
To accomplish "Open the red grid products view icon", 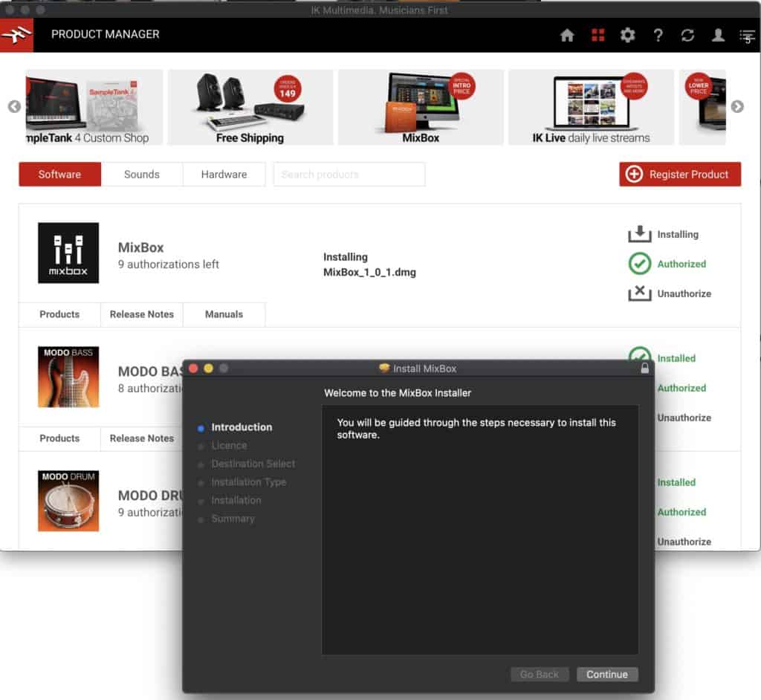I will [x=598, y=35].
